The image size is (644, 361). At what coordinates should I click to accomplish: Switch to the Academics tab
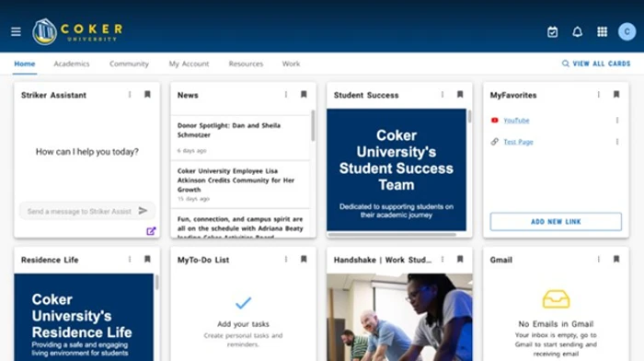(72, 64)
